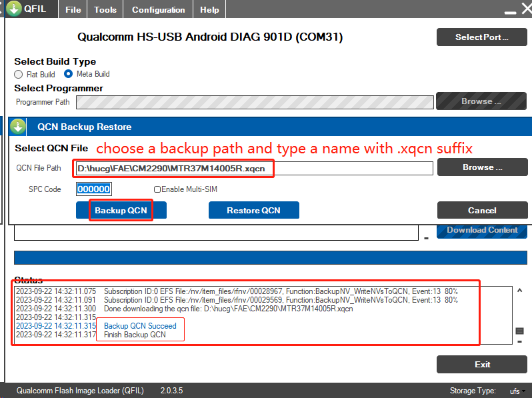Click the Backup QCN button

tap(121, 211)
